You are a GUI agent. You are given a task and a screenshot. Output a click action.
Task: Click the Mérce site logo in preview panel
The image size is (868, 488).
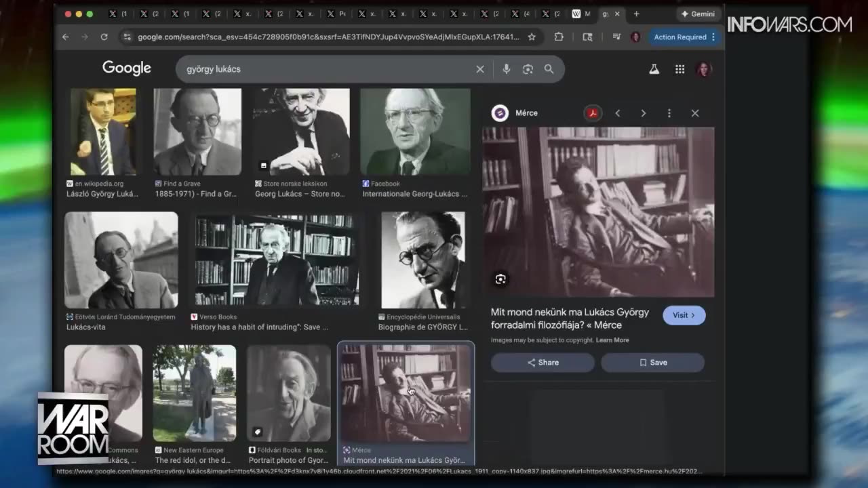500,113
